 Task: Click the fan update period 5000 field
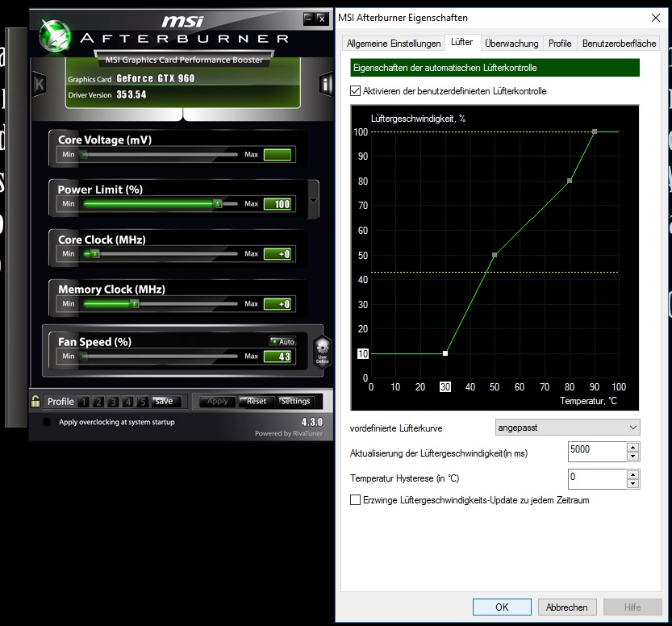pyautogui.click(x=597, y=452)
